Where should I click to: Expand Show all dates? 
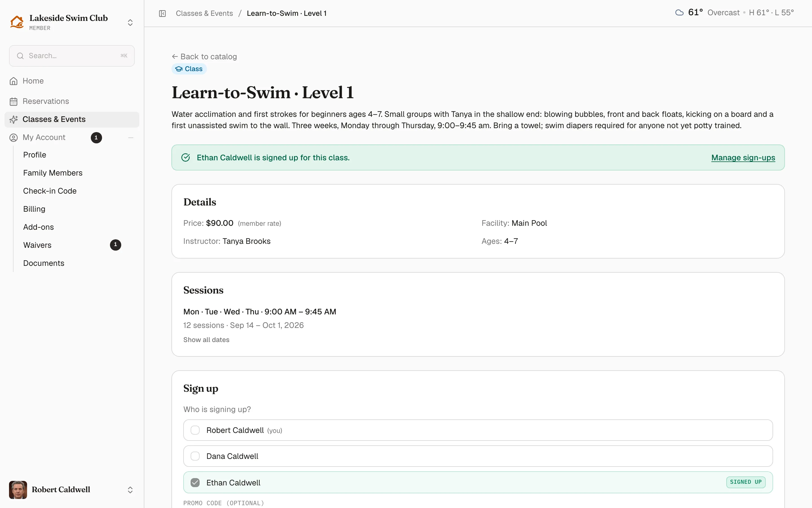point(206,340)
